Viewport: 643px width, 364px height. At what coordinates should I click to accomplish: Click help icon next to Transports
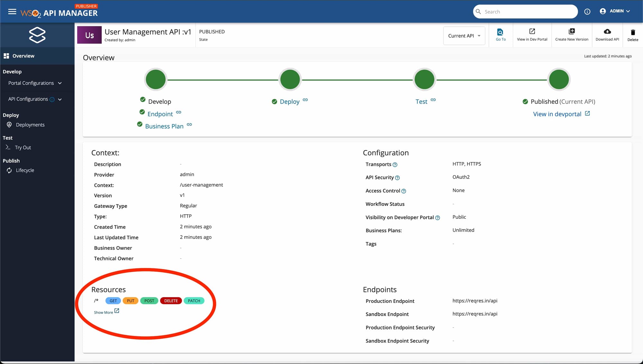tap(395, 164)
